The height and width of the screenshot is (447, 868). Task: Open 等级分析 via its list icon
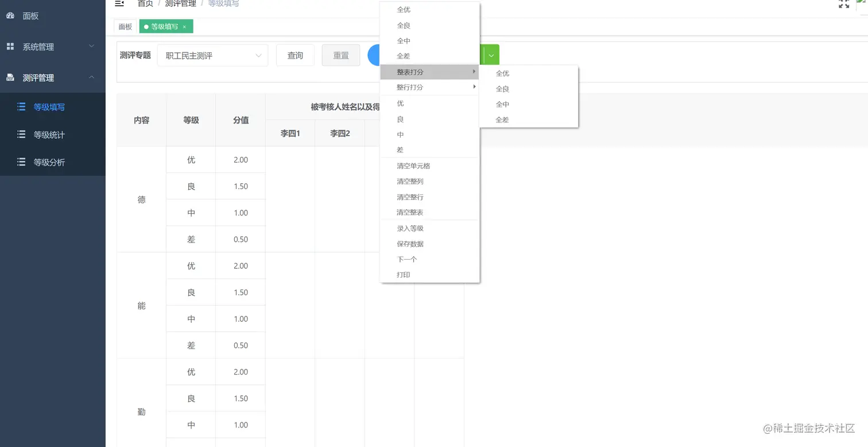click(x=22, y=162)
